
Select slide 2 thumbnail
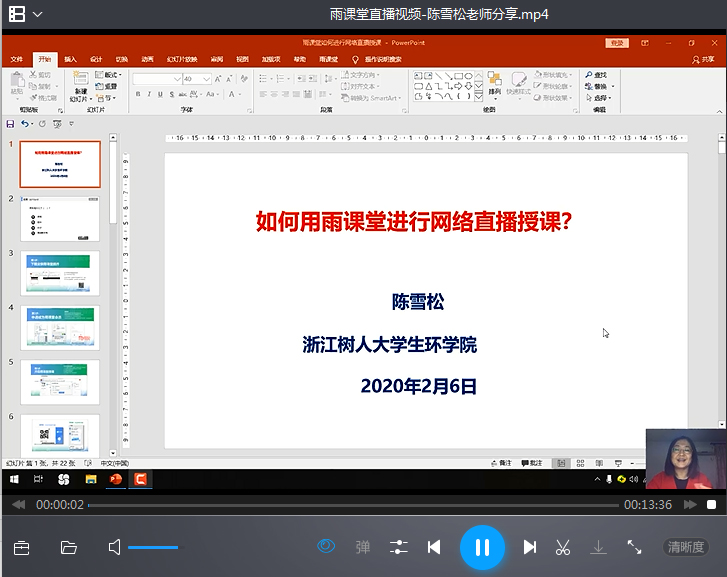60,218
